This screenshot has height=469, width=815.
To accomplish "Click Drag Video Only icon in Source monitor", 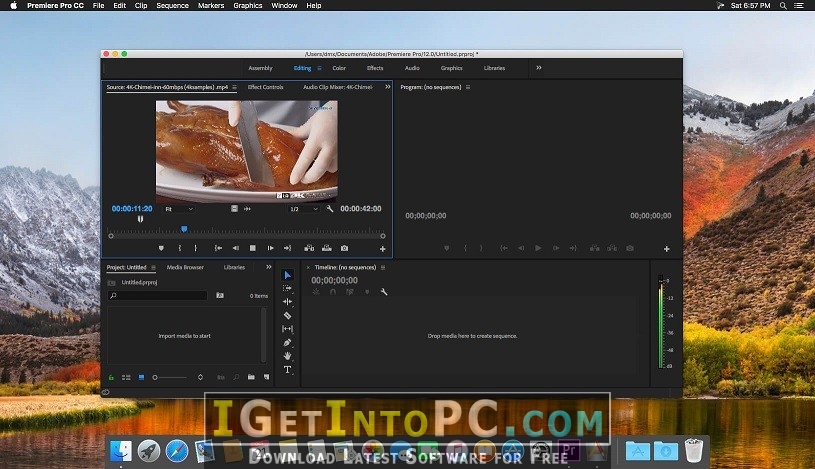I will tap(234, 209).
